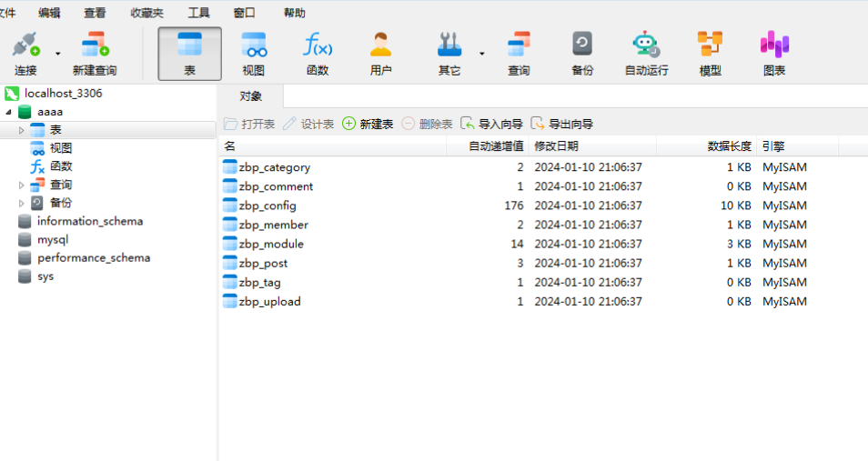Sort by Modified Date (修改日期) column header
The image size is (868, 461).
pos(592,146)
